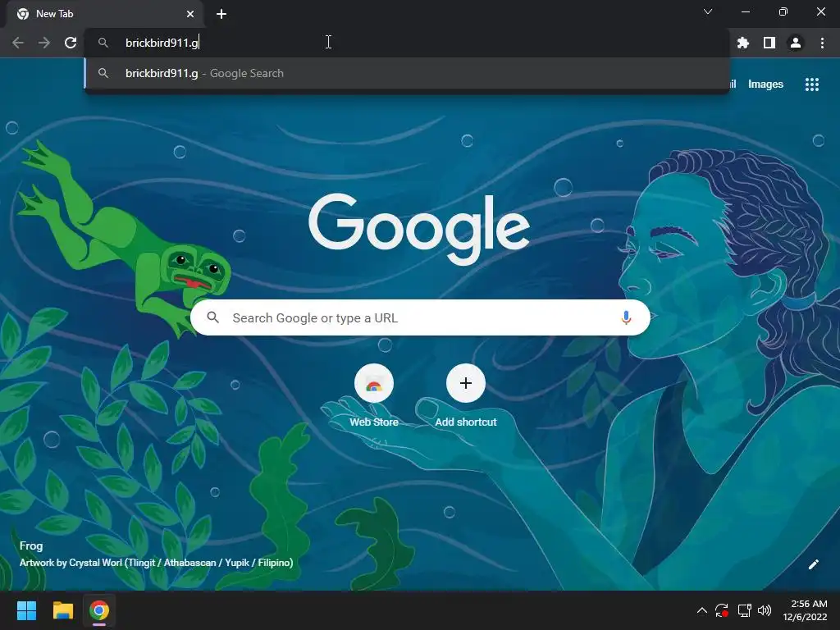Open the profile avatar menu
This screenshot has height=630, width=840.
coord(796,43)
